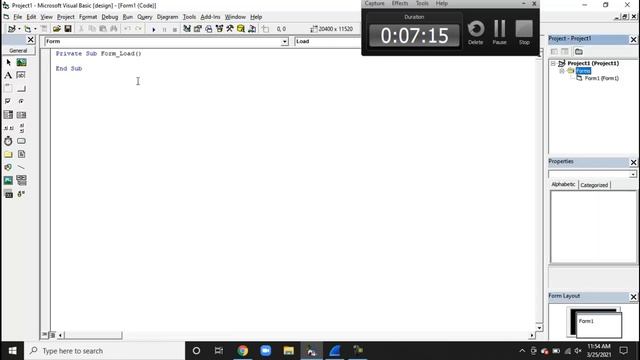Select the Frame control tool
The height and width of the screenshot is (360, 640).
(x=8, y=89)
